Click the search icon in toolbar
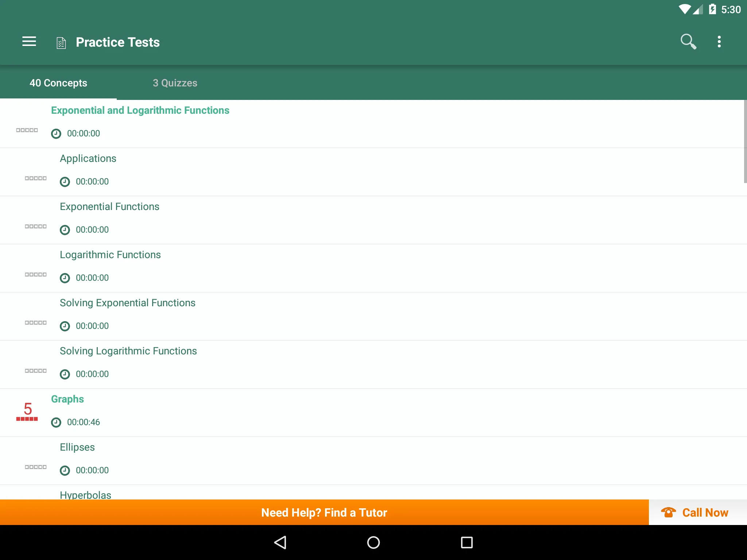747x560 pixels. pyautogui.click(x=688, y=42)
